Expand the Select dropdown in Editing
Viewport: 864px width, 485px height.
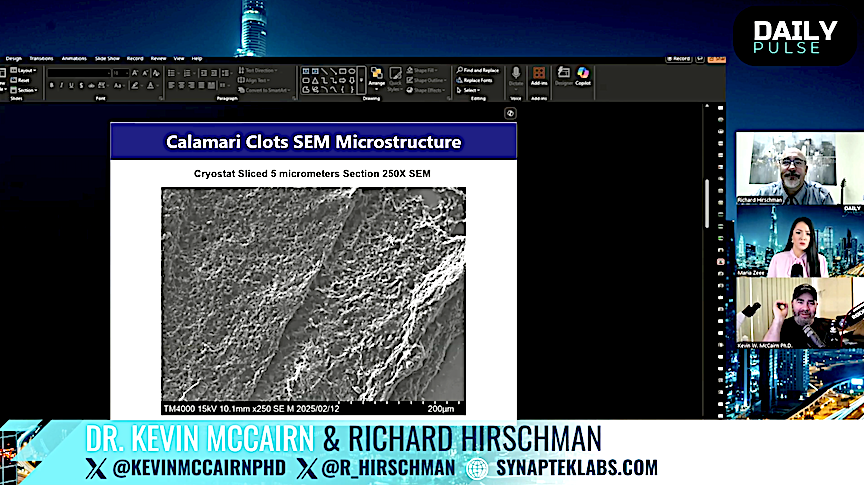470,90
